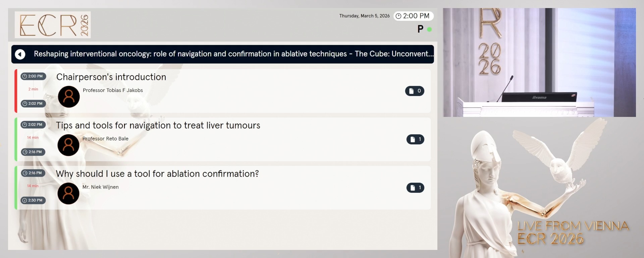Open documents badge for Chairperson's introduction
Screen dimensions: 644x258
click(415, 91)
